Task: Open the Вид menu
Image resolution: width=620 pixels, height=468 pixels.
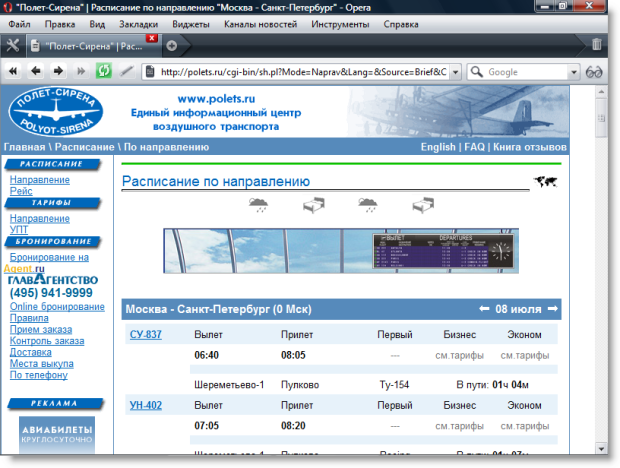Action: coord(97,25)
